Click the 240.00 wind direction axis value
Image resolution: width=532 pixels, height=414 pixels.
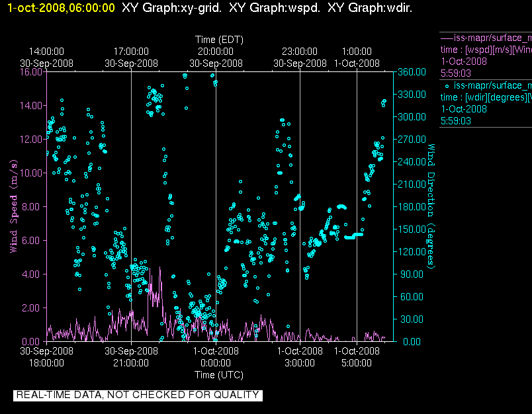point(412,162)
